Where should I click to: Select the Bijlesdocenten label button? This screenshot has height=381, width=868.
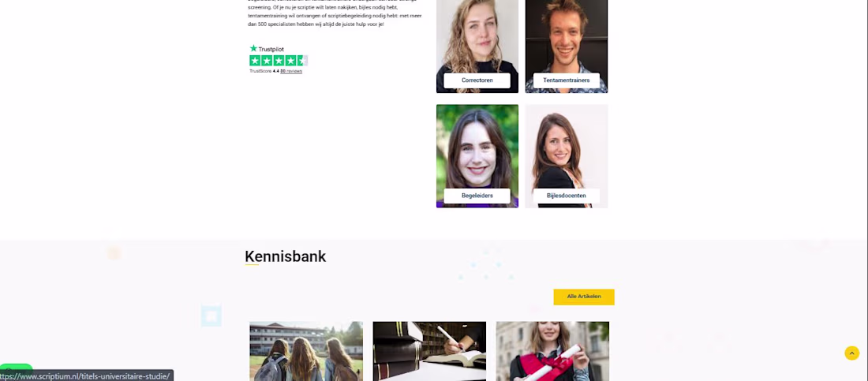coord(566,196)
